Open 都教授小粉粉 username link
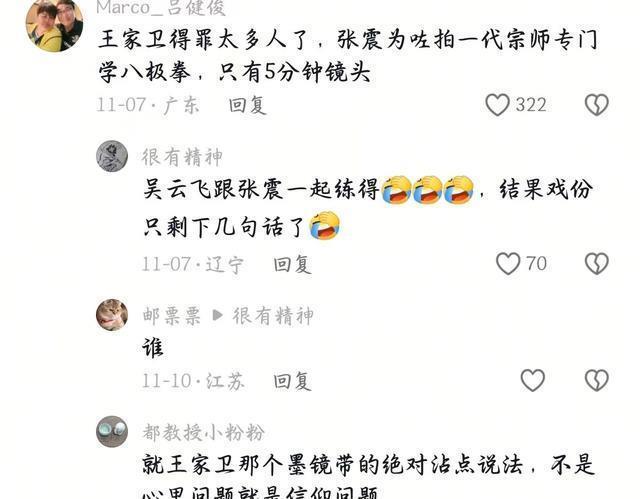 coord(203,432)
